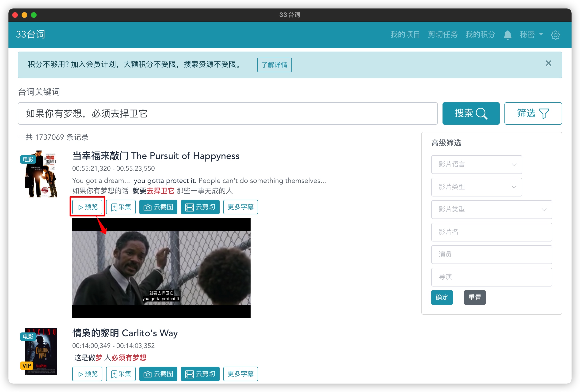Open the 影片语言 dropdown
The height and width of the screenshot is (392, 580).
coord(477,164)
